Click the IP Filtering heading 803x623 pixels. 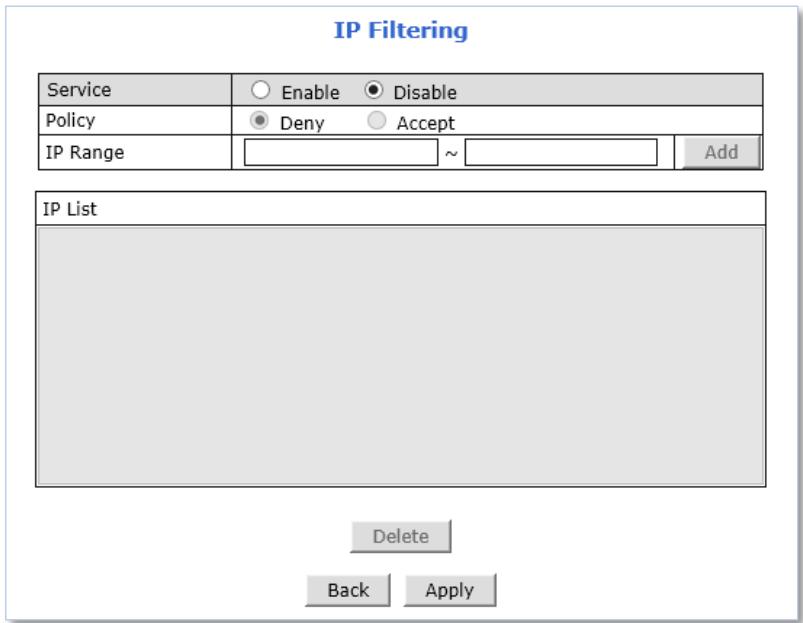click(x=401, y=30)
